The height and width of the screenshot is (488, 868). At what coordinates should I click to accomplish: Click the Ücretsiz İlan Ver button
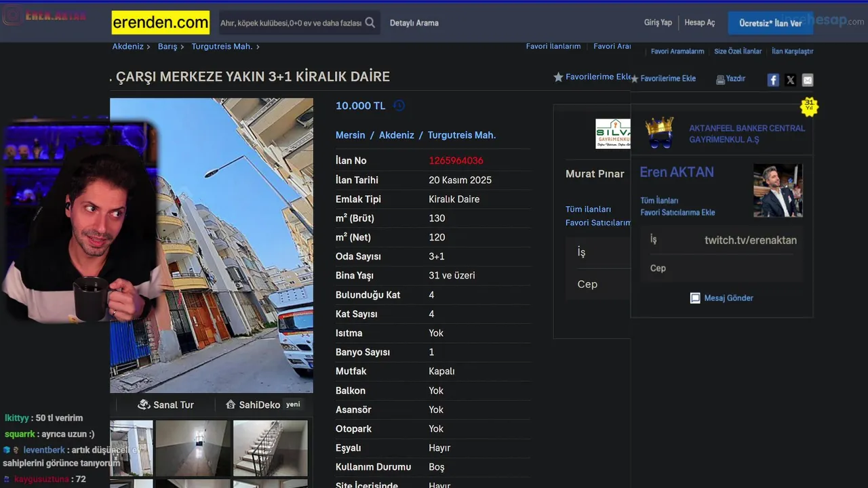(770, 23)
